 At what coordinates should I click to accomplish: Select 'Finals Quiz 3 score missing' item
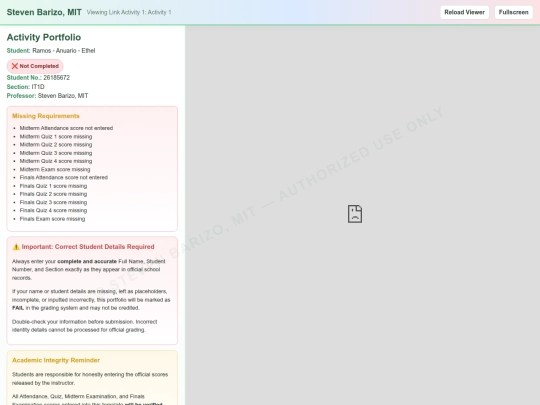[x=53, y=202]
